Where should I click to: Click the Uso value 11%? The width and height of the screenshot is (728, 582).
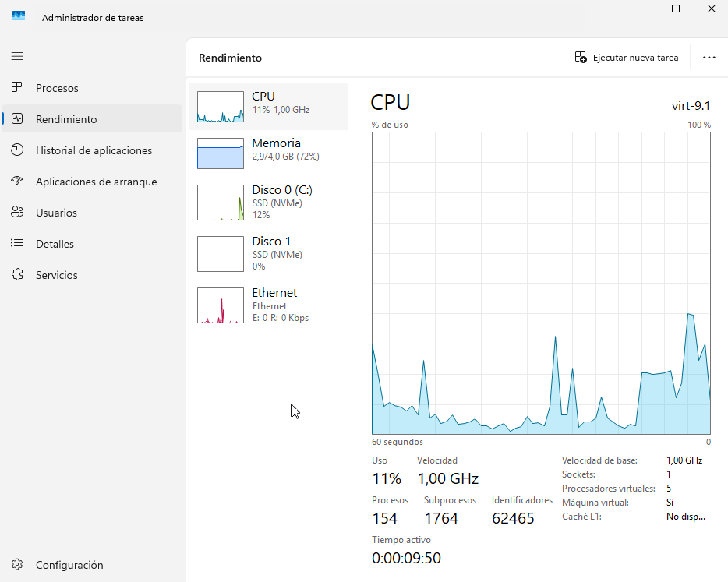point(387,478)
